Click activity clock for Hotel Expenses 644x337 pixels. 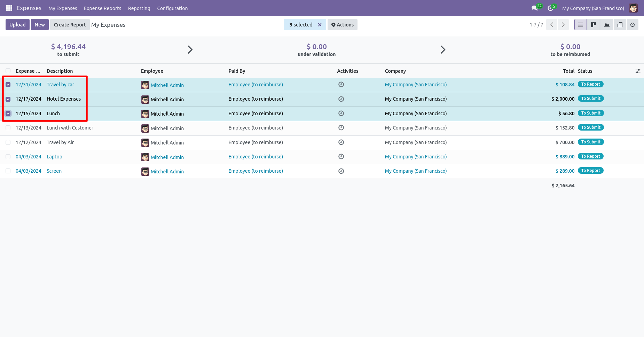click(x=341, y=99)
